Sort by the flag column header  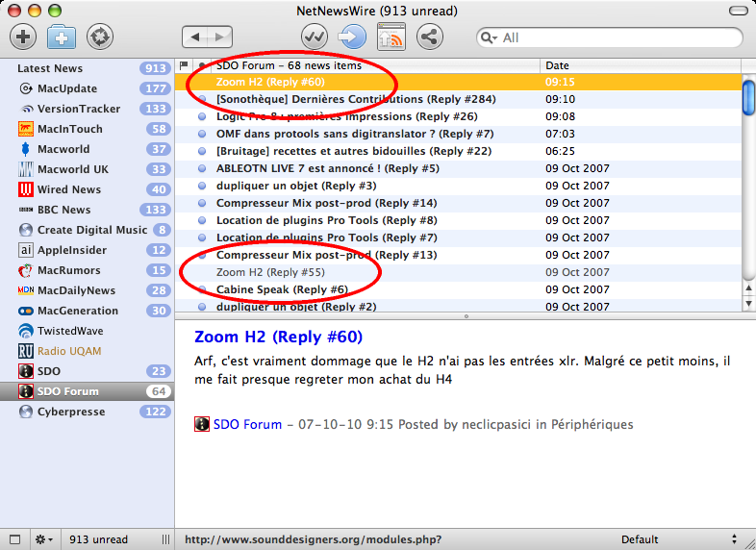pyautogui.click(x=184, y=65)
